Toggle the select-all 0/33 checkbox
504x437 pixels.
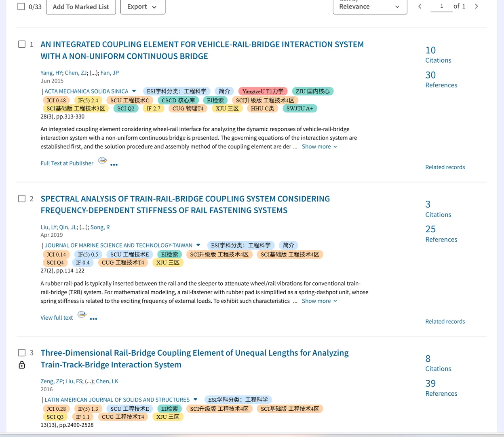click(21, 6)
